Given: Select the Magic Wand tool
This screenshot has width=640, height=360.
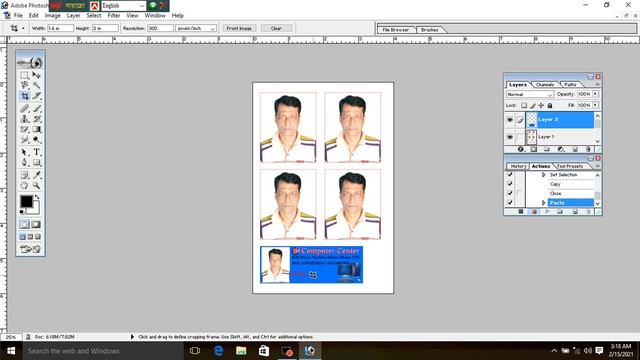Looking at the screenshot, I should coord(36,85).
